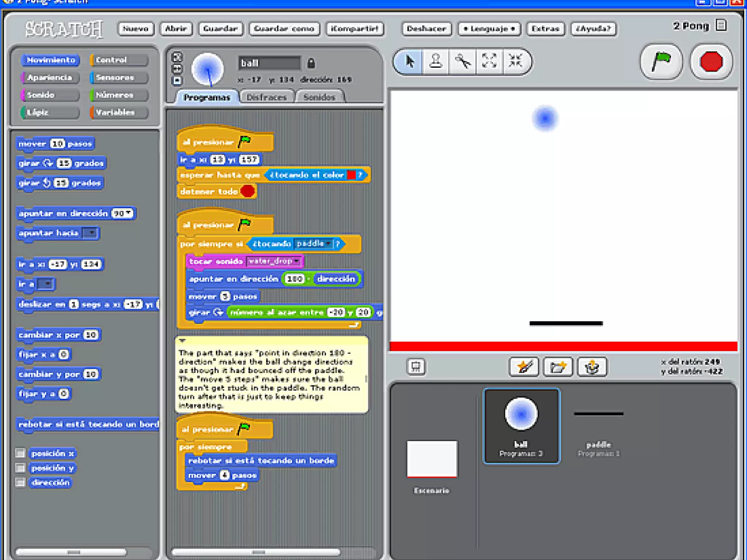The width and height of the screenshot is (747, 560).
Task: Switch to the Disfraces tab
Action: (x=267, y=97)
